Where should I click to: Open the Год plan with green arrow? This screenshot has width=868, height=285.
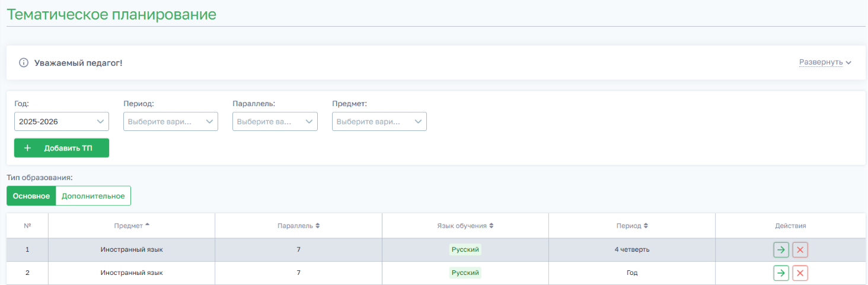(781, 273)
